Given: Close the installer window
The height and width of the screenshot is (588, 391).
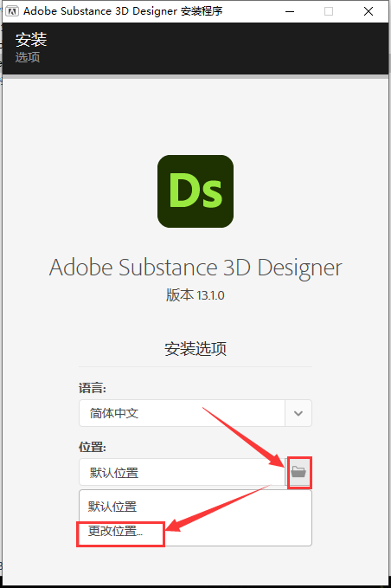Looking at the screenshot, I should coord(369,11).
